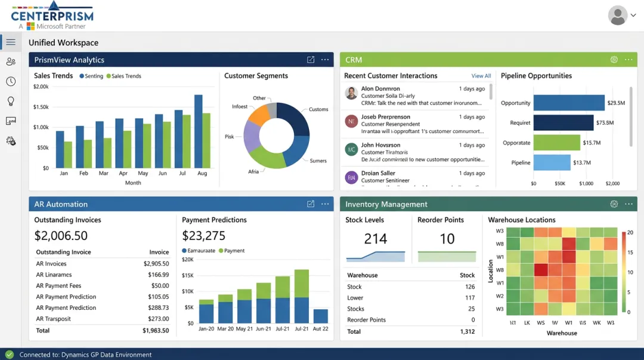Click View All customer interactions link

coord(481,76)
